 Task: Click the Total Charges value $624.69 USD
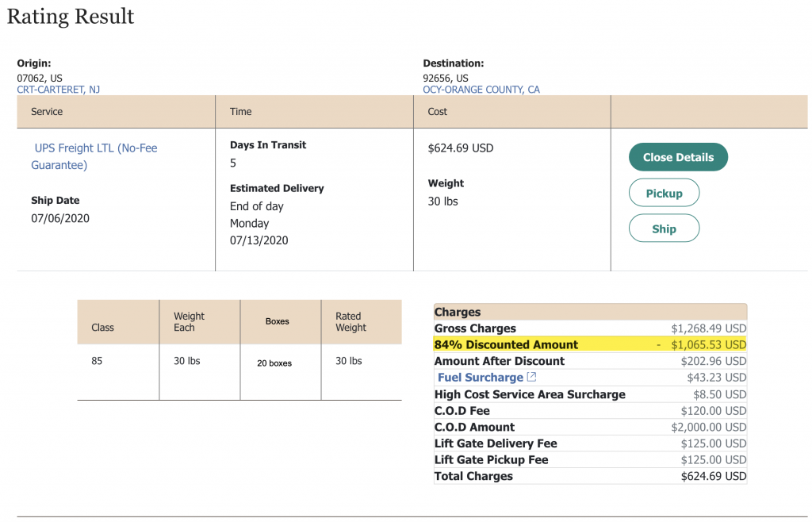[713, 477]
